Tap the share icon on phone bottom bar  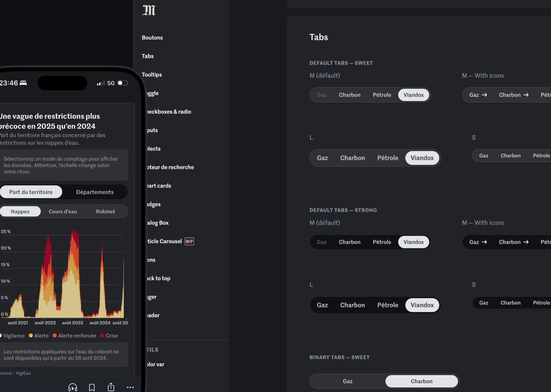pos(111,387)
